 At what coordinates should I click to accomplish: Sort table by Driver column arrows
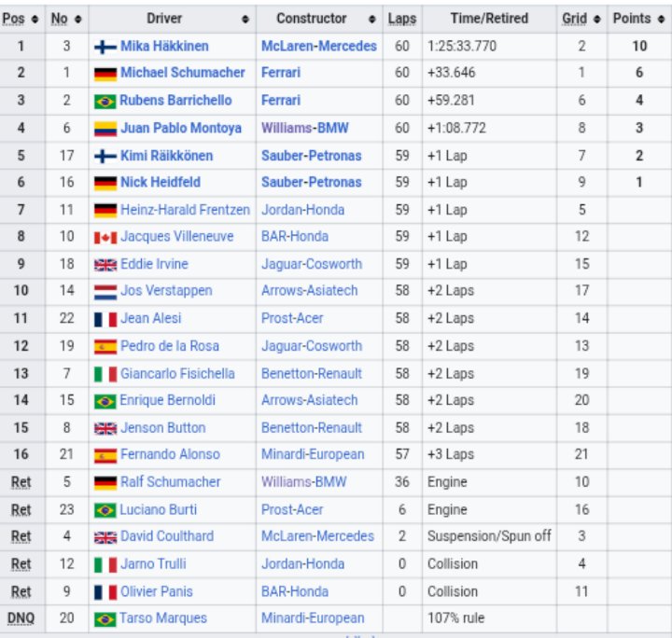click(245, 19)
